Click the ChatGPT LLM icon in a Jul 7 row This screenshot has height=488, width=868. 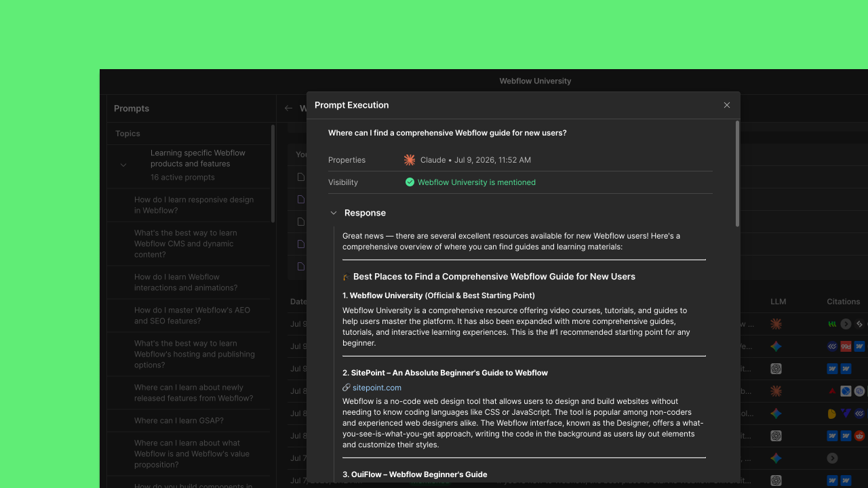(x=776, y=481)
